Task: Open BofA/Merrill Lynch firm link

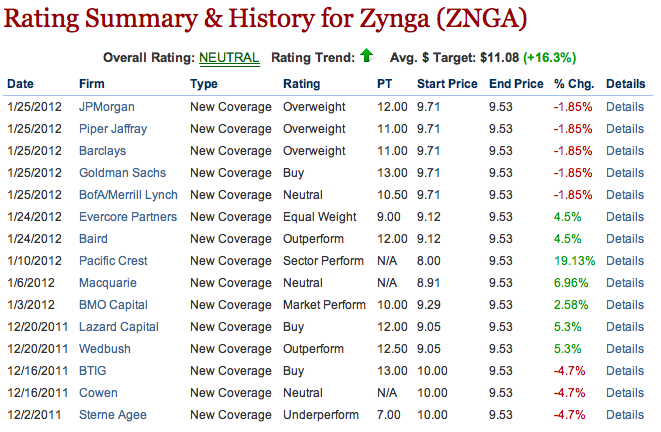Action: coord(128,194)
